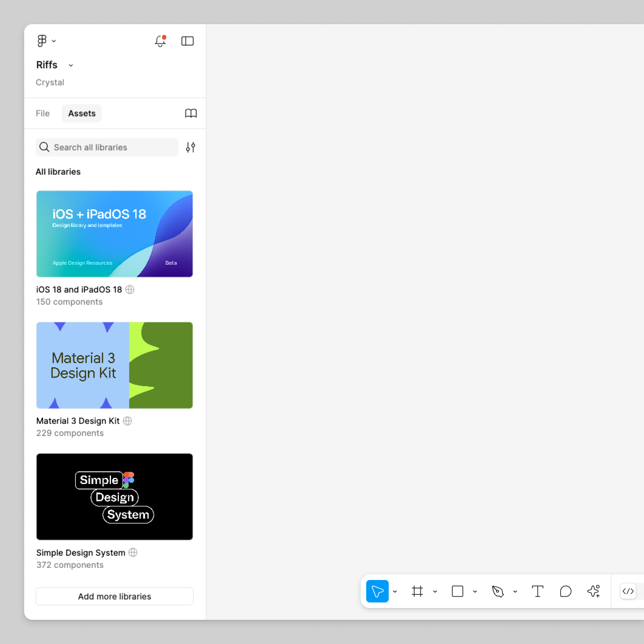Click the 150 components label
Viewport: 644px width, 644px height.
[69, 302]
